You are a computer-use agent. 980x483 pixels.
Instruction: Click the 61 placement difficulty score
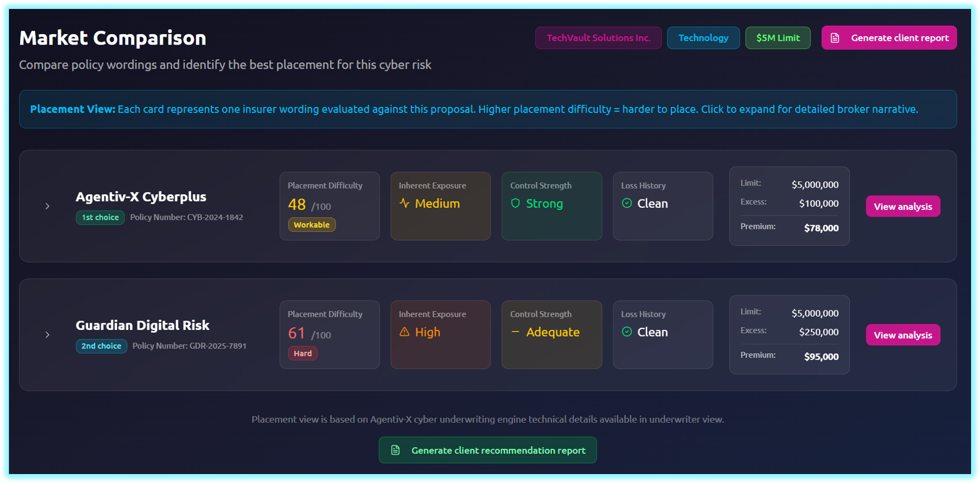(x=297, y=333)
